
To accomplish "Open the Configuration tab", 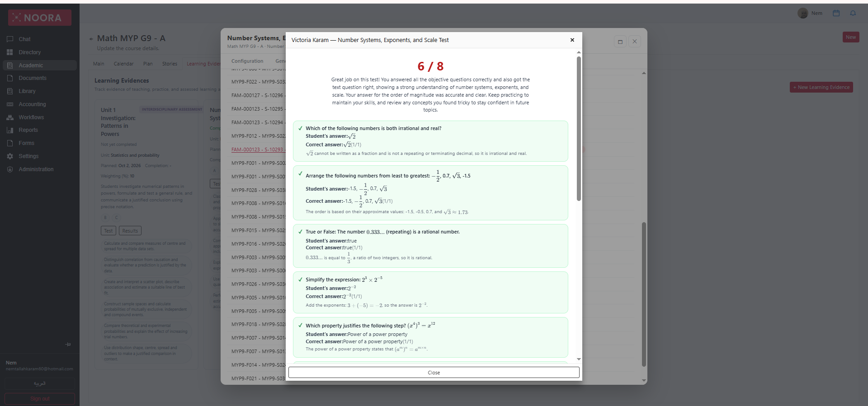I will [247, 61].
